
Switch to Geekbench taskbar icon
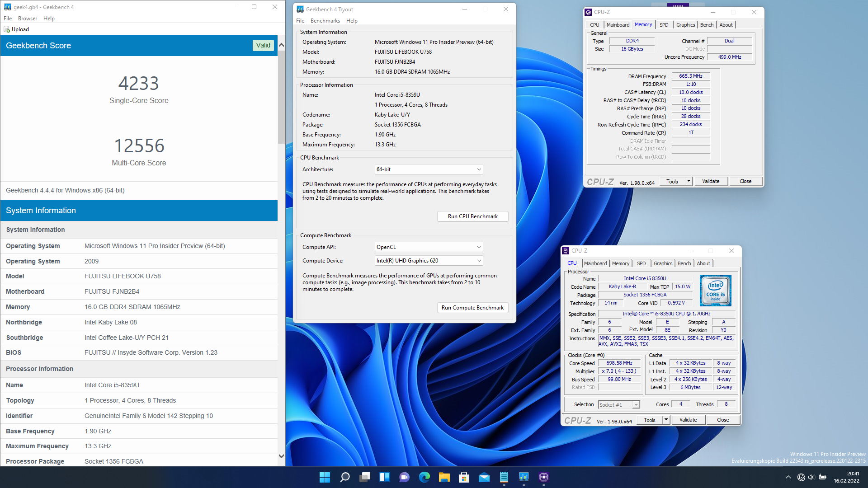524,477
